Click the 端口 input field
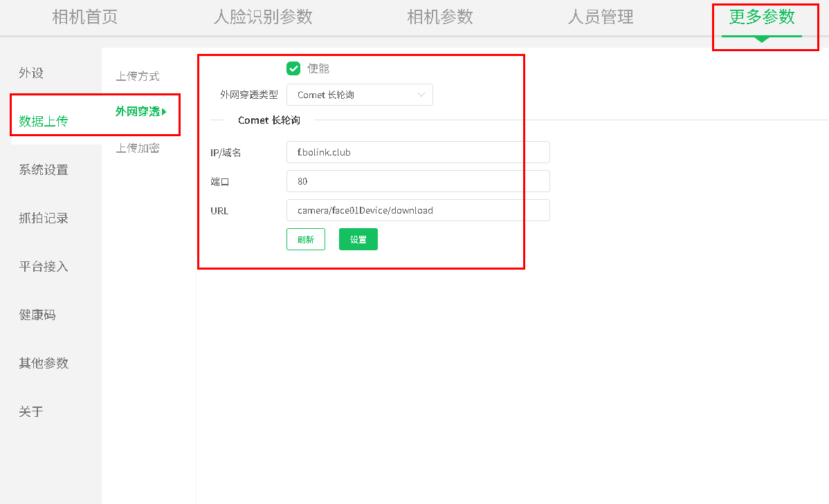 [x=418, y=181]
